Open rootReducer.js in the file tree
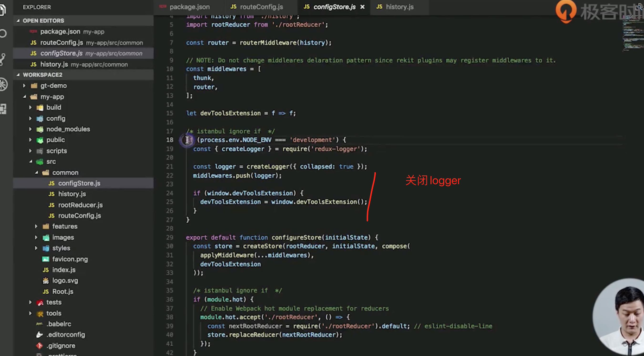This screenshot has height=356, width=644. 80,205
